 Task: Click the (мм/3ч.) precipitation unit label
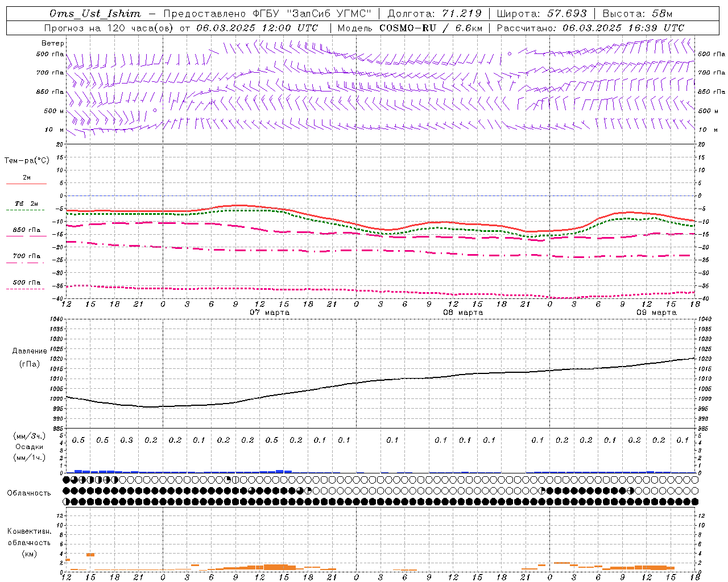30,436
